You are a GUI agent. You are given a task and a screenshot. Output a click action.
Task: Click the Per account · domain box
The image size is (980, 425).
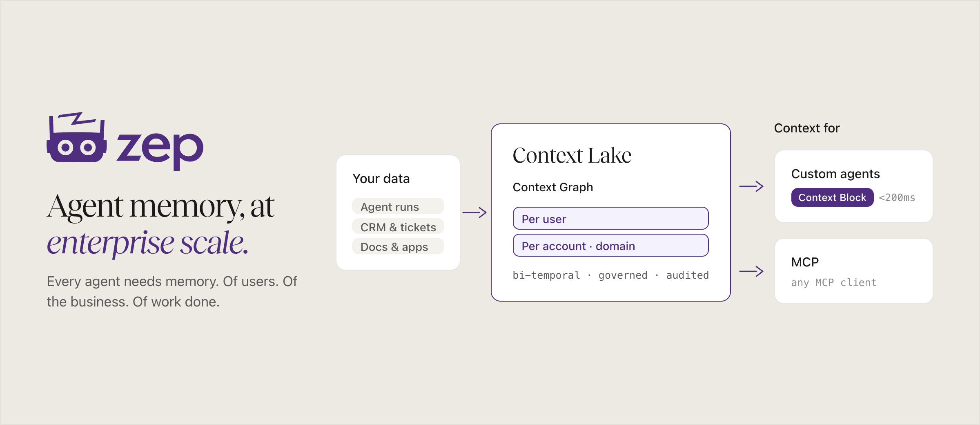(610, 246)
